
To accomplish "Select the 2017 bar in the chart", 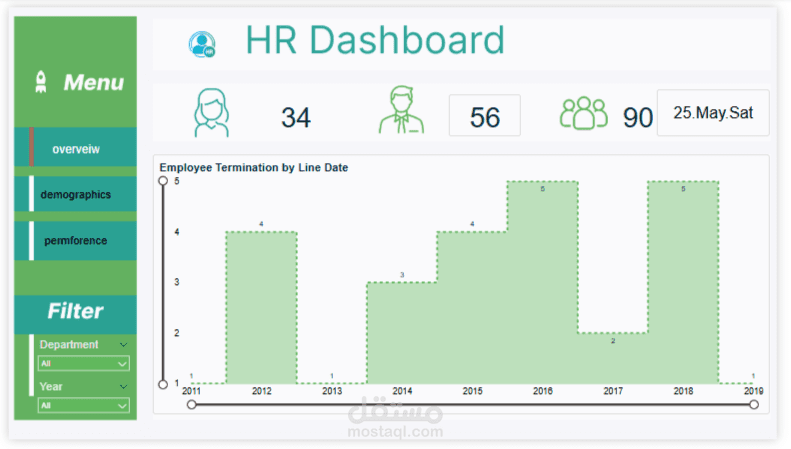I will 613,358.
